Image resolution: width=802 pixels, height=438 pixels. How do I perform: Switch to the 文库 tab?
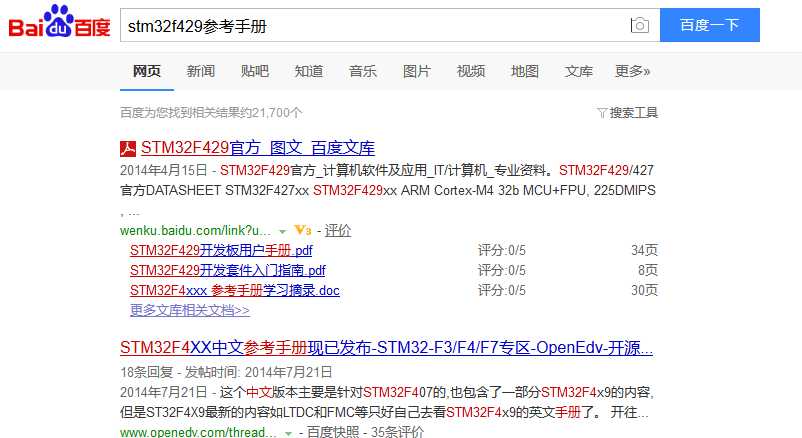(578, 71)
